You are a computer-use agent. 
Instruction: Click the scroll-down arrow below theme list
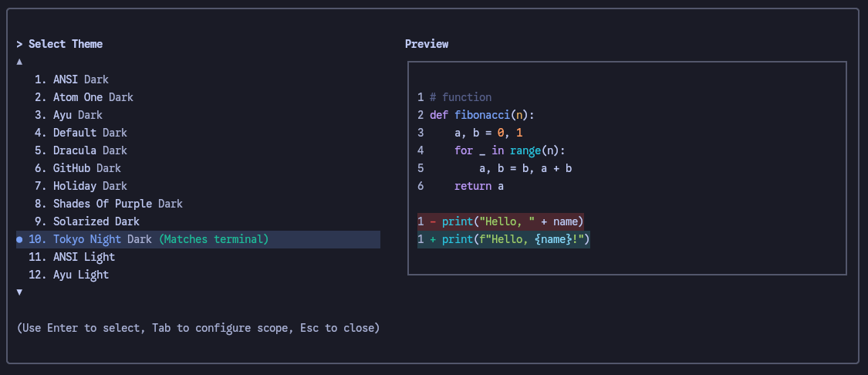(x=19, y=292)
